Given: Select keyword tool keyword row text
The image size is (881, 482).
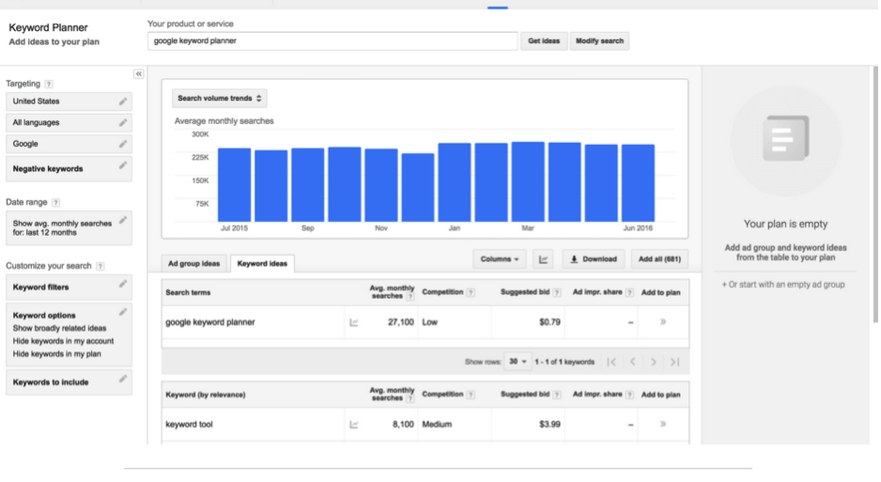Looking at the screenshot, I should 189,425.
